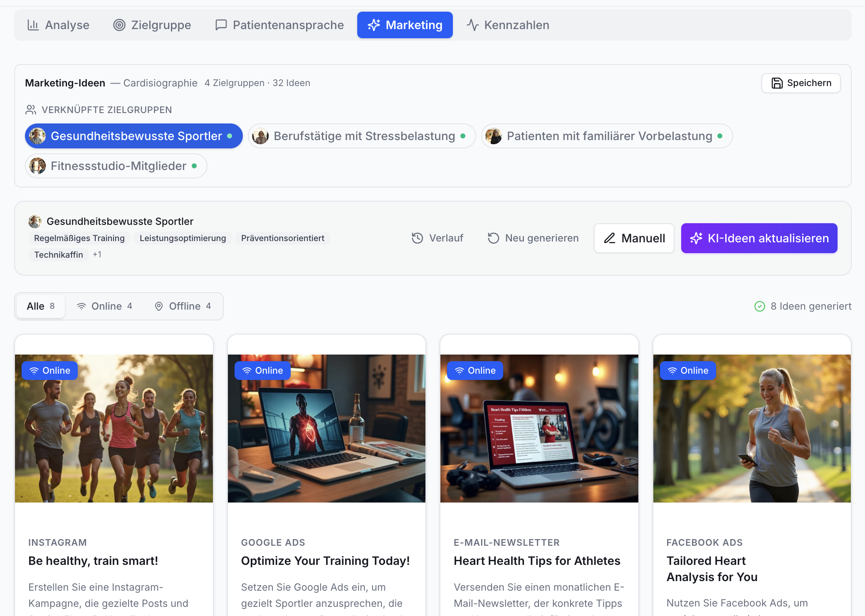Screen dimensions: 865x616
Task: Choose Patienten mit familiärer Vorbelastung group
Action: (x=607, y=136)
